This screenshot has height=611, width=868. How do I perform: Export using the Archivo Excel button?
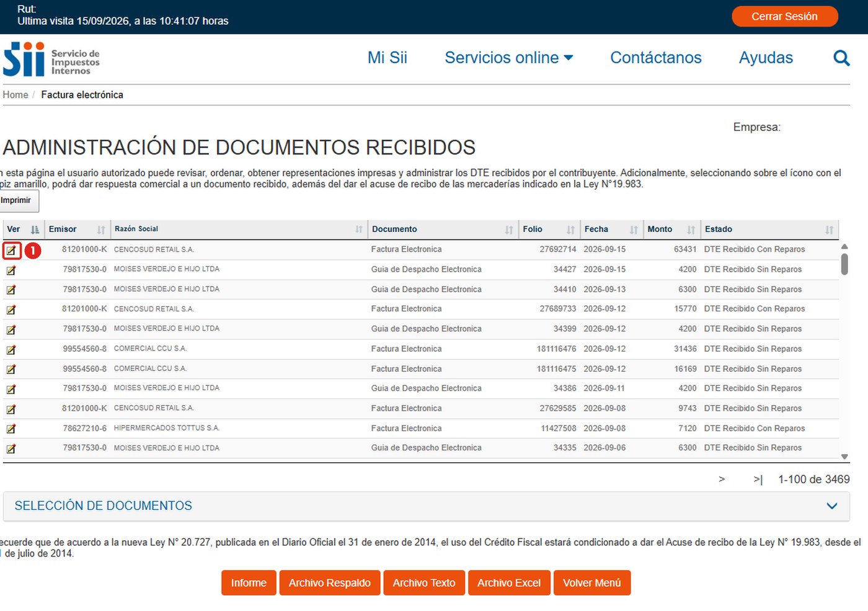coord(509,583)
